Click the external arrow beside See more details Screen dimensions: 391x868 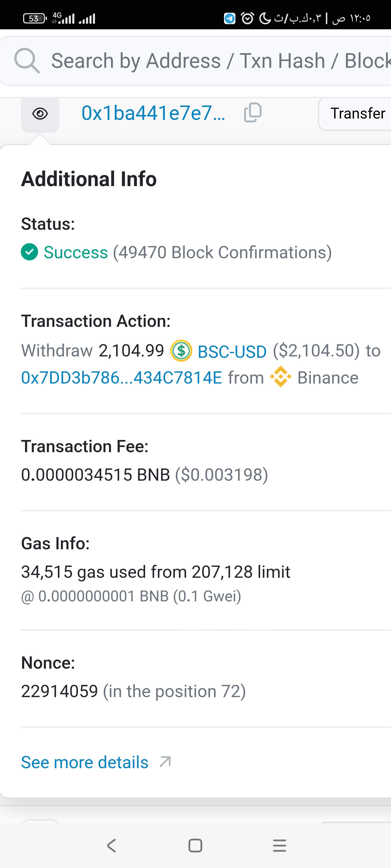point(165,761)
